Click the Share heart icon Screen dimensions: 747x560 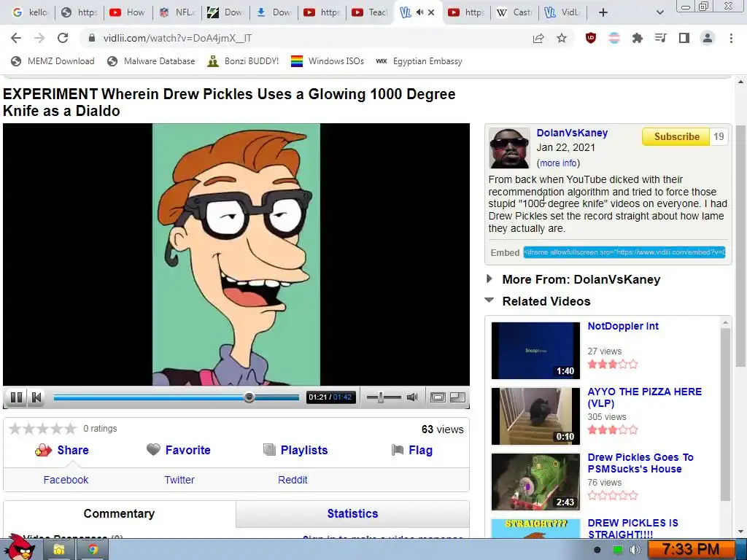pos(43,450)
